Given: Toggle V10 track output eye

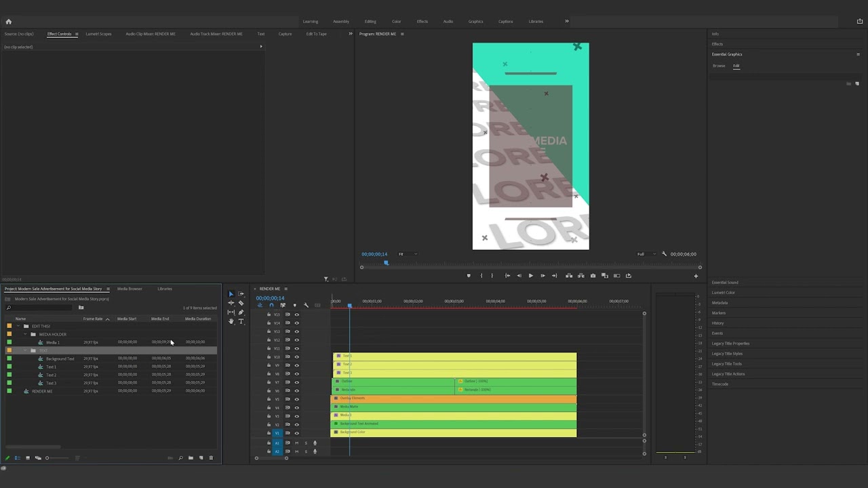Looking at the screenshot, I should pos(296,357).
